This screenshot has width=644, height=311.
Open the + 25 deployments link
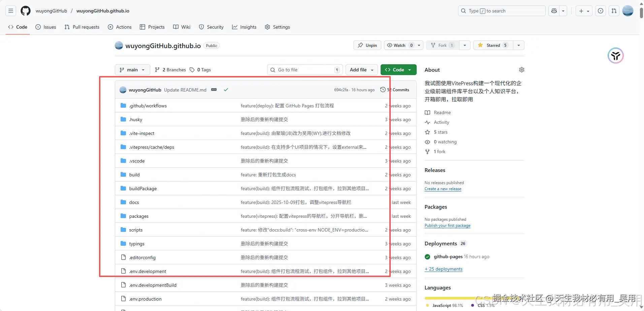point(443,269)
